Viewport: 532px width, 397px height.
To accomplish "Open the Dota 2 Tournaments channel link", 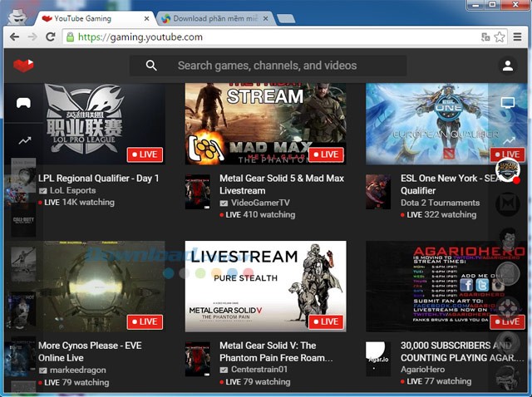I will 440,203.
